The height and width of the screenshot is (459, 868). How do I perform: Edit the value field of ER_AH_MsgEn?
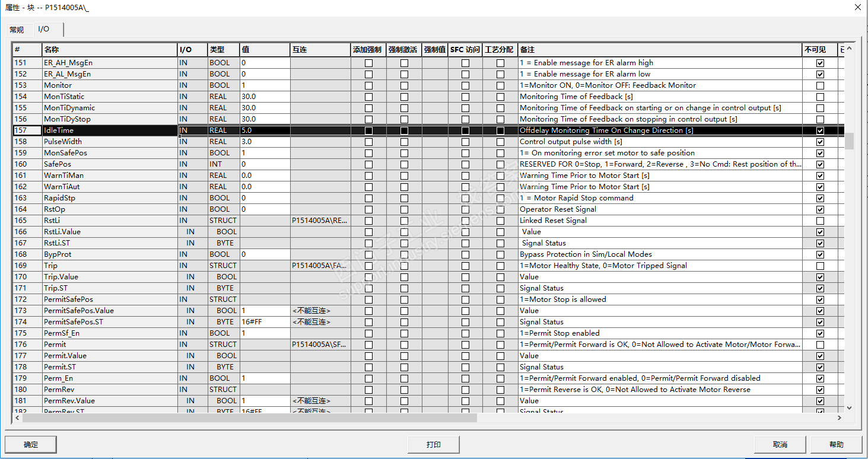coord(265,63)
